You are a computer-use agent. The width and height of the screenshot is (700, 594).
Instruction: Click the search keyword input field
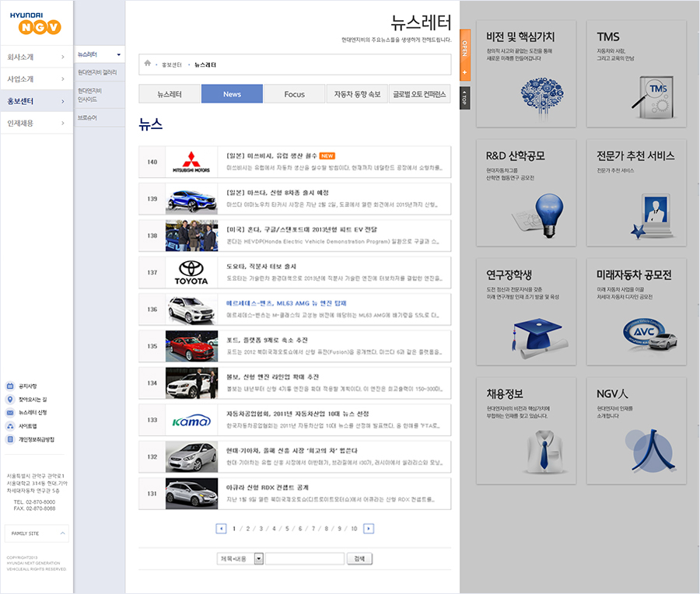pos(305,559)
